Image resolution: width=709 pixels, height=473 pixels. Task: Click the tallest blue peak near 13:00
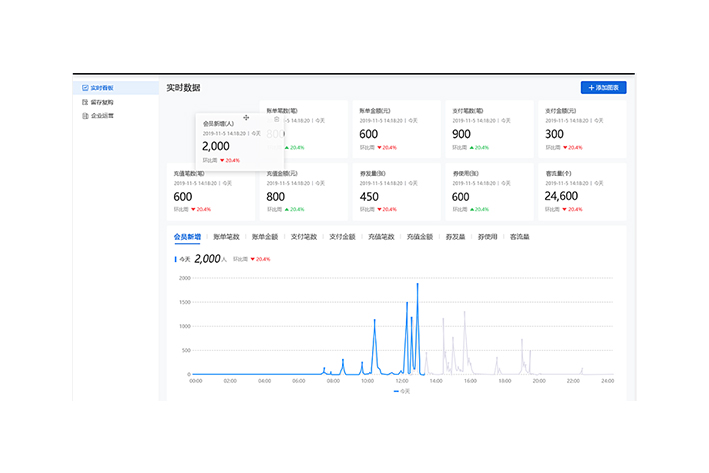417,285
